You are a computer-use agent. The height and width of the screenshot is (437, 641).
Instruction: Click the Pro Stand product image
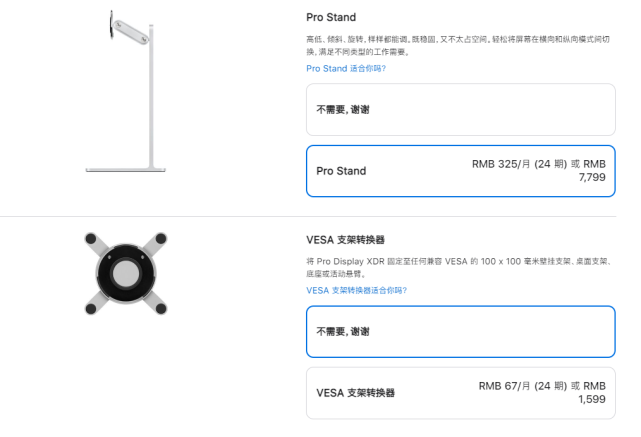point(126,91)
